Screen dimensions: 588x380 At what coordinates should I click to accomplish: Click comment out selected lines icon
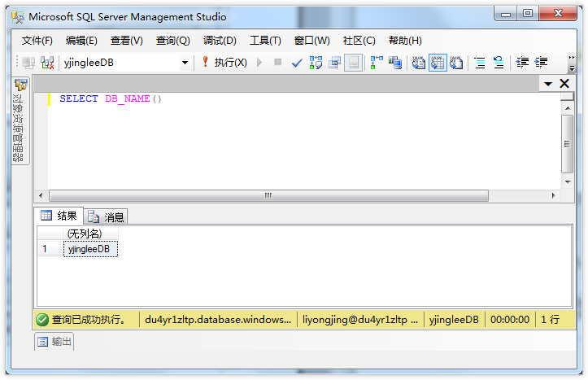pos(480,63)
